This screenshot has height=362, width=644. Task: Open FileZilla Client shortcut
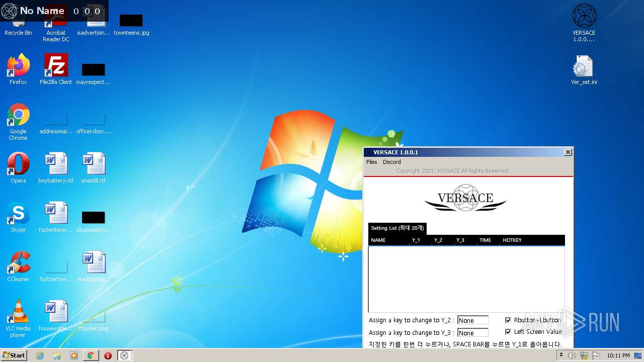pyautogui.click(x=56, y=69)
